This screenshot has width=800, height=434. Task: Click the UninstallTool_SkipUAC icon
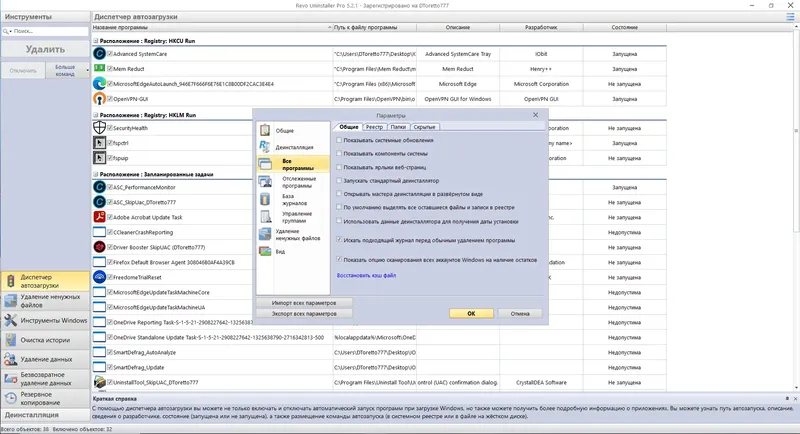(x=99, y=382)
